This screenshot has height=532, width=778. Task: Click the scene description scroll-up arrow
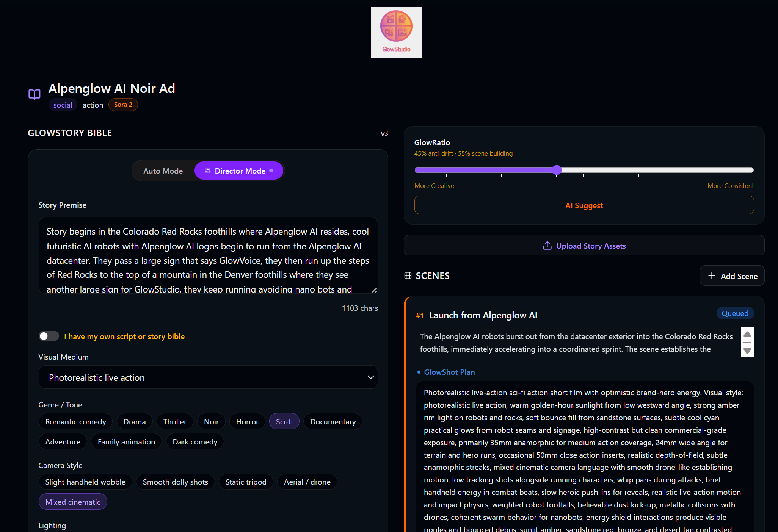(747, 334)
